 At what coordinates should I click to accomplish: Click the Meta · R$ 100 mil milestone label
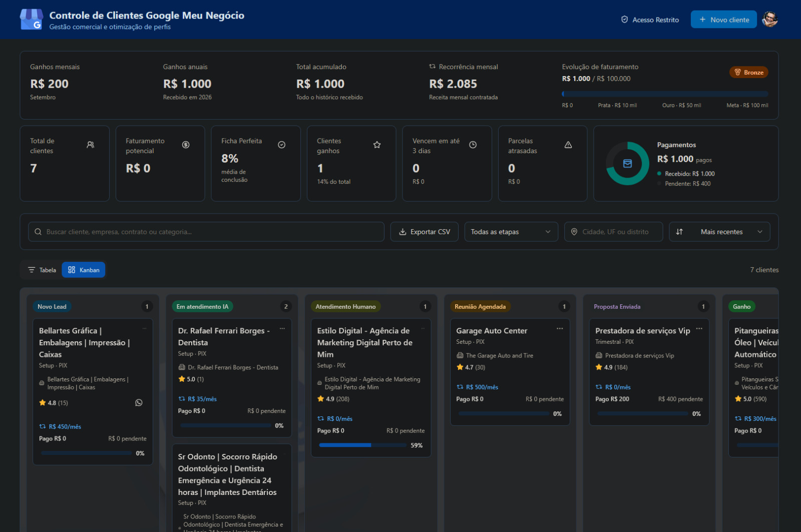pyautogui.click(x=747, y=106)
